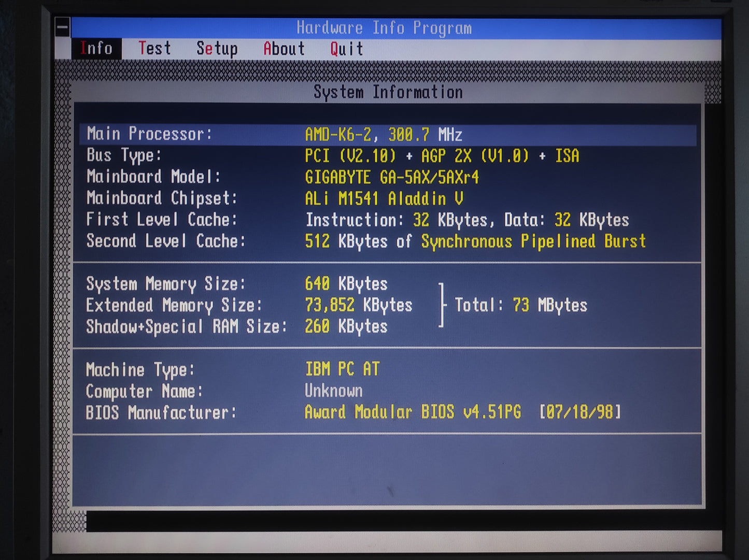This screenshot has height=560, width=749.
Task: Open the Info menu
Action: pos(96,49)
